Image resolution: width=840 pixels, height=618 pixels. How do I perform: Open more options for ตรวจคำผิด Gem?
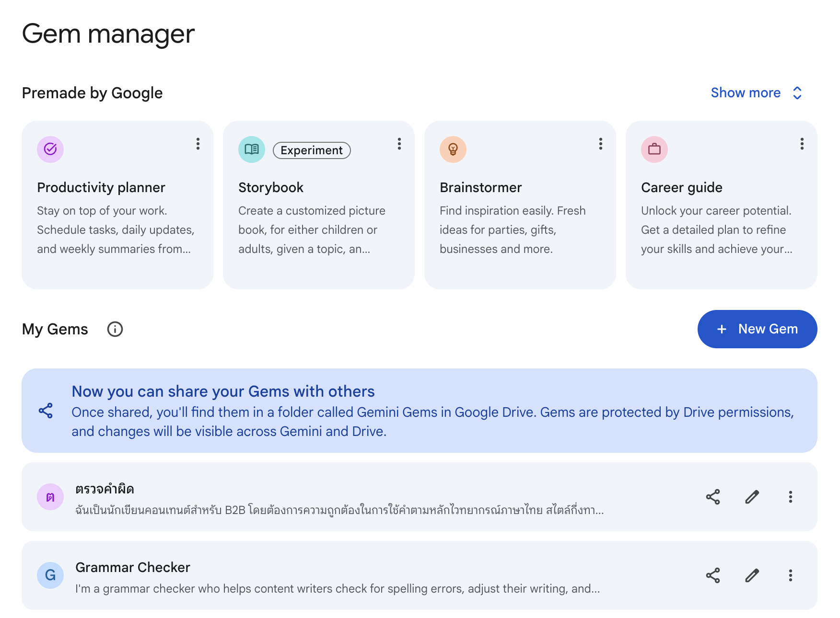tap(790, 497)
